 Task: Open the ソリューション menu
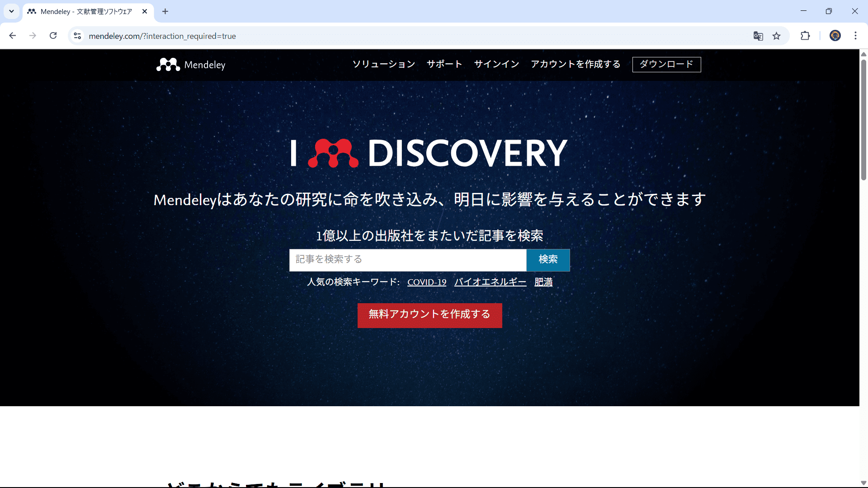click(384, 64)
